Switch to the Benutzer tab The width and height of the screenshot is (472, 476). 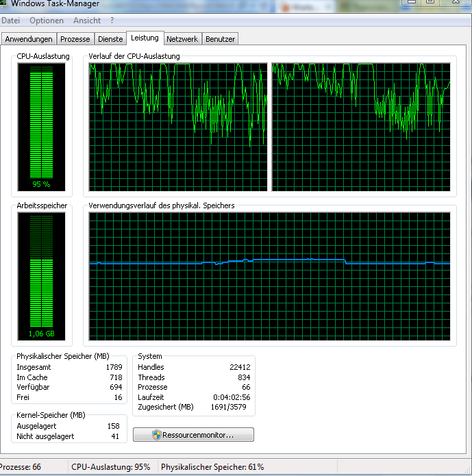[x=220, y=39]
